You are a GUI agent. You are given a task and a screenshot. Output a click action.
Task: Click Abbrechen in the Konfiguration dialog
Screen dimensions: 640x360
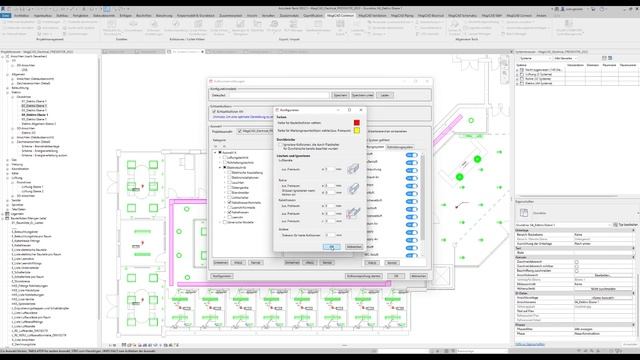pos(354,247)
